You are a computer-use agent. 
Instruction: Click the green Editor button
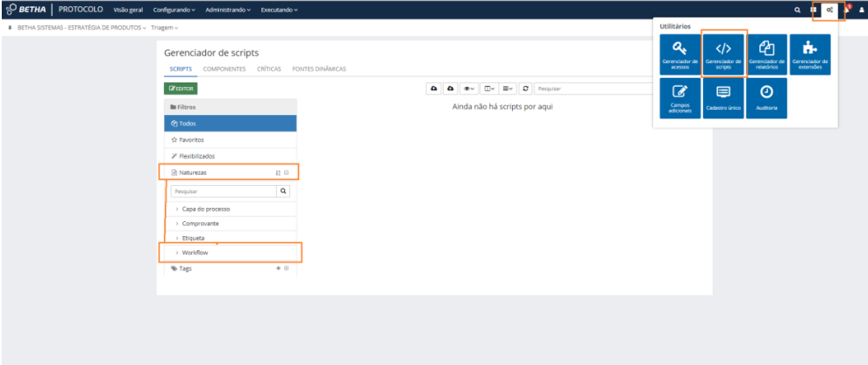(x=180, y=89)
